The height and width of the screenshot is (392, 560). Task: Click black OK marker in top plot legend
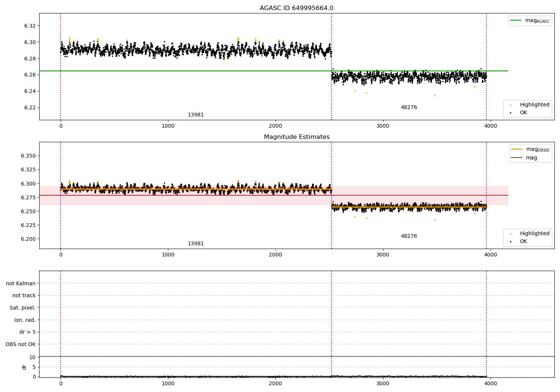[510, 113]
